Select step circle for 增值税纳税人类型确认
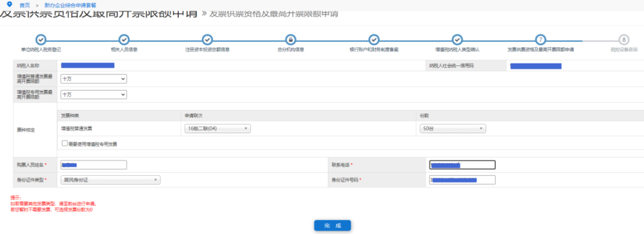The image size is (644, 234). pyautogui.click(x=457, y=40)
